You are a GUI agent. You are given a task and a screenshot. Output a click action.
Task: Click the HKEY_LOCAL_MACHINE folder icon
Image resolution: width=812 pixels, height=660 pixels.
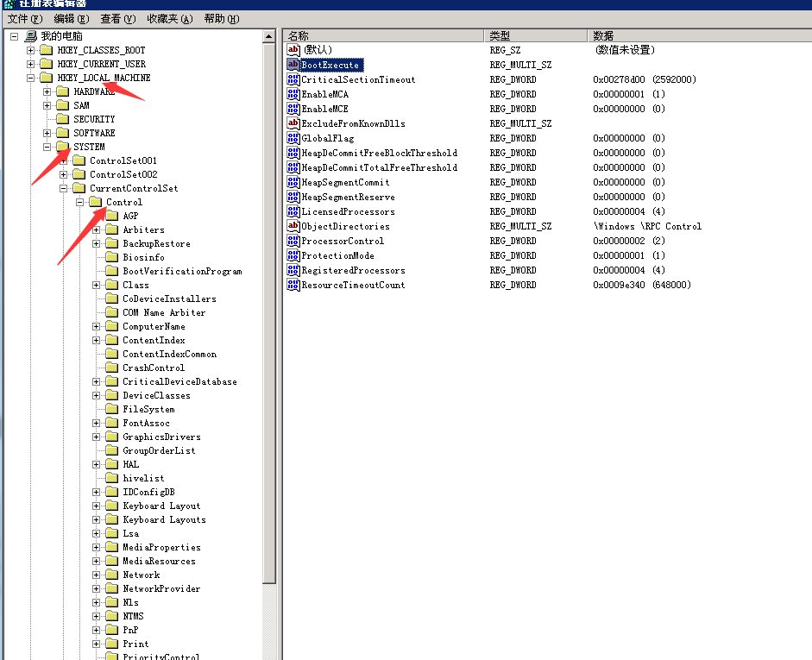coord(47,78)
